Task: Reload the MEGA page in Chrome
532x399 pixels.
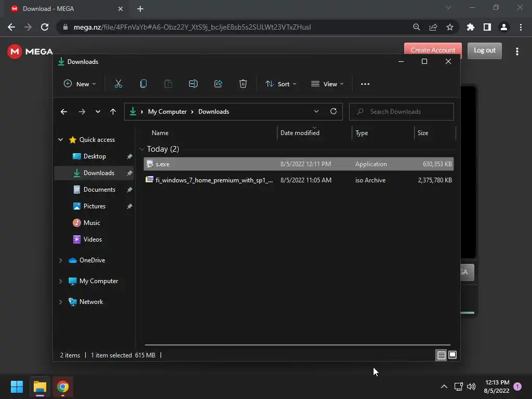Action: pos(45,27)
